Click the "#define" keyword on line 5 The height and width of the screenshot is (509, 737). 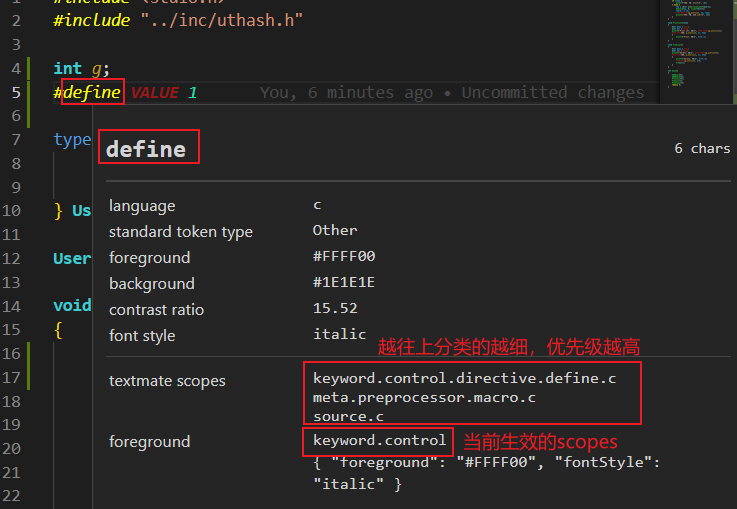pos(87,92)
